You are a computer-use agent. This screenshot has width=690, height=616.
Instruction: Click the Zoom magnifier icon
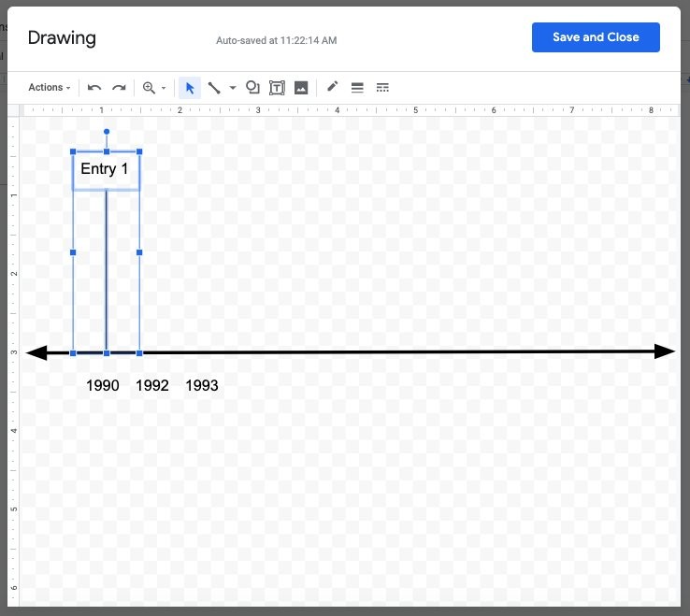[x=149, y=88]
